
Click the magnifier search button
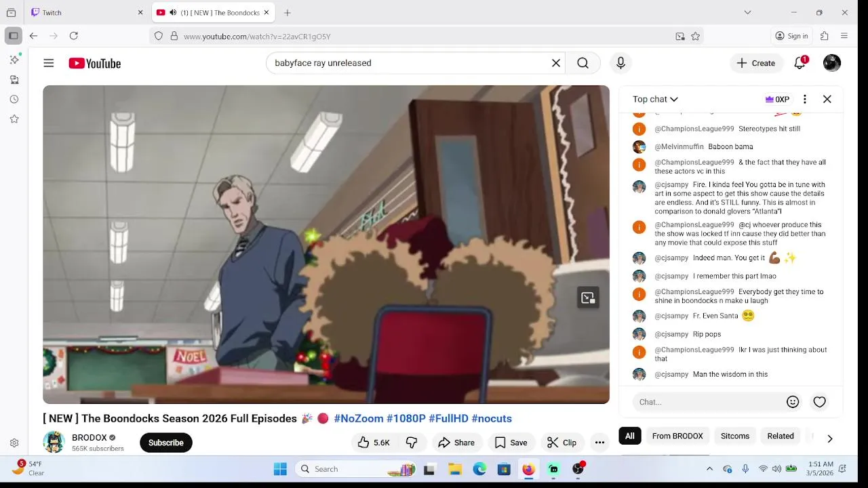(583, 63)
